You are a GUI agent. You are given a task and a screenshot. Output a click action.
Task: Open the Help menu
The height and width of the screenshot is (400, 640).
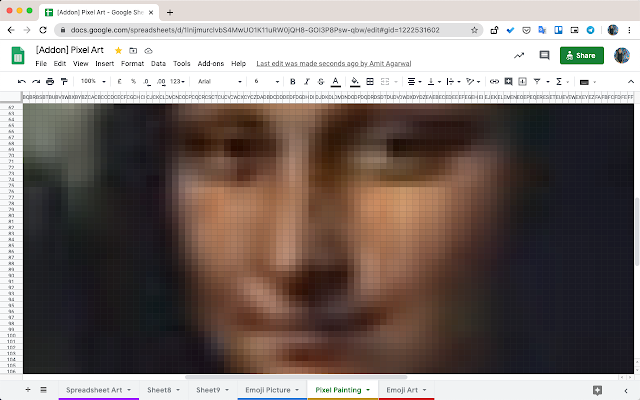point(238,64)
